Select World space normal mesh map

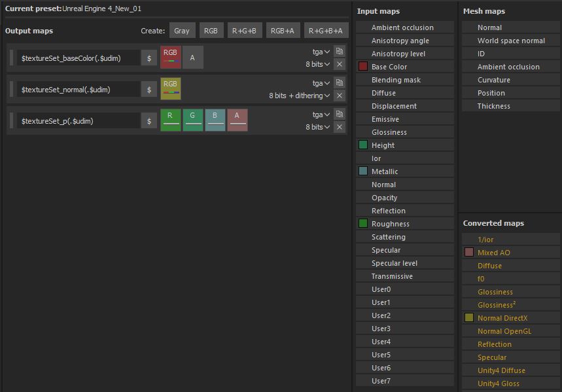[511, 41]
